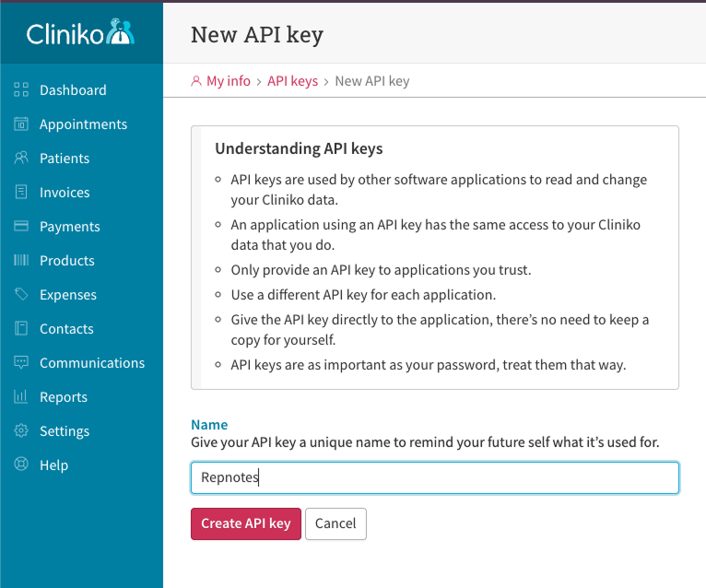The height and width of the screenshot is (588, 706).
Task: Click the Contacts book icon
Action: coord(21,328)
